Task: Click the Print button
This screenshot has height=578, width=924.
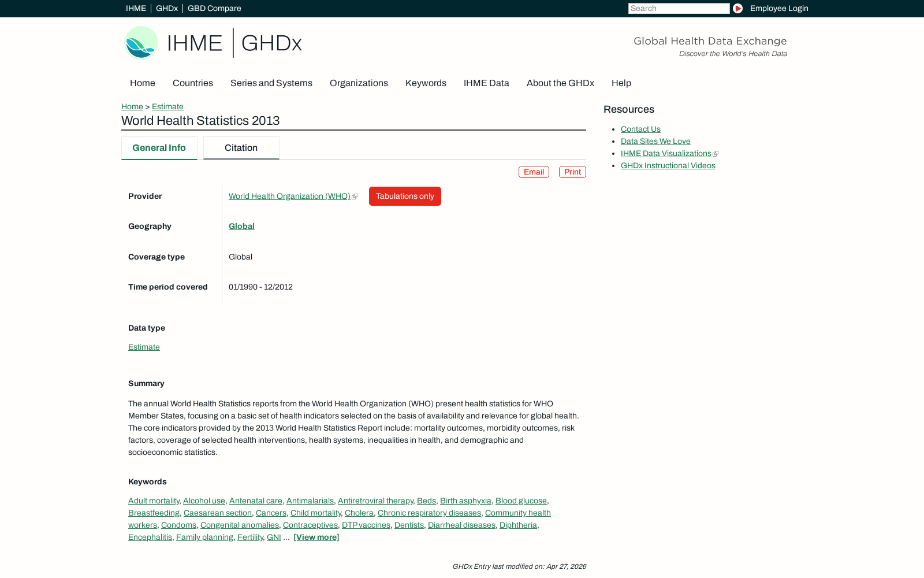Action: point(572,172)
